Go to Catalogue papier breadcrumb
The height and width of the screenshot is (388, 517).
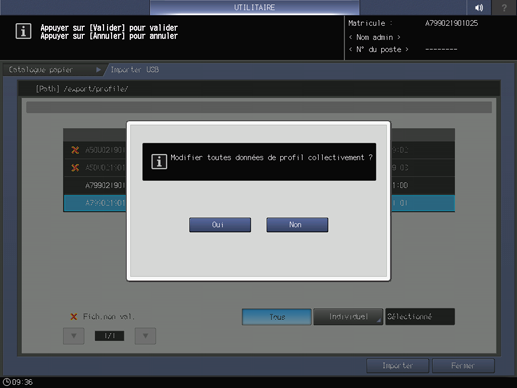[41, 70]
